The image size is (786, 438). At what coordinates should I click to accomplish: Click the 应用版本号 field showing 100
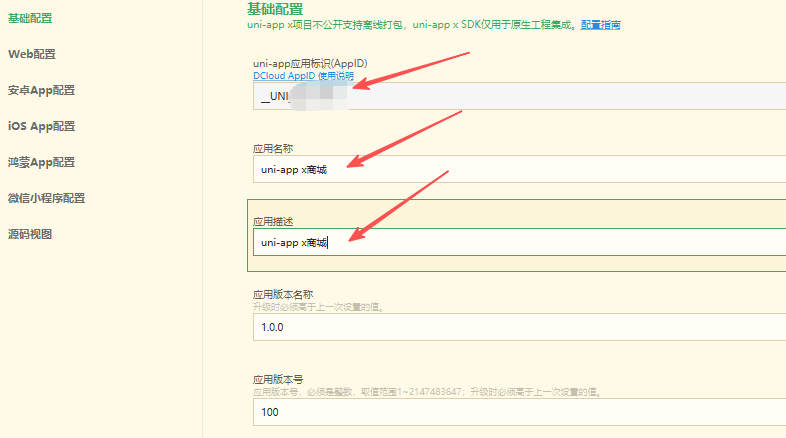(x=519, y=412)
